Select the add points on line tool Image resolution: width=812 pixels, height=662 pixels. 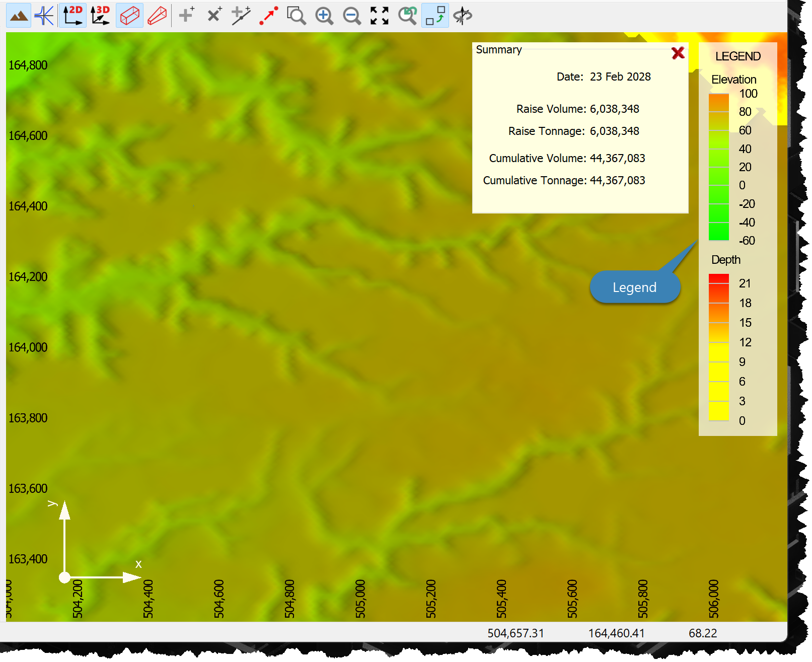point(241,15)
